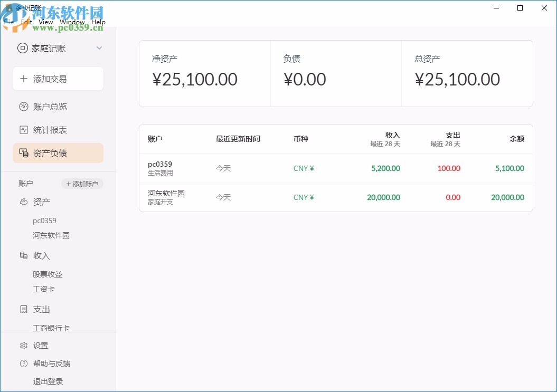The image size is (557, 392).
Task: Click the 家庭记账 ledger circle icon
Action: tap(22, 48)
